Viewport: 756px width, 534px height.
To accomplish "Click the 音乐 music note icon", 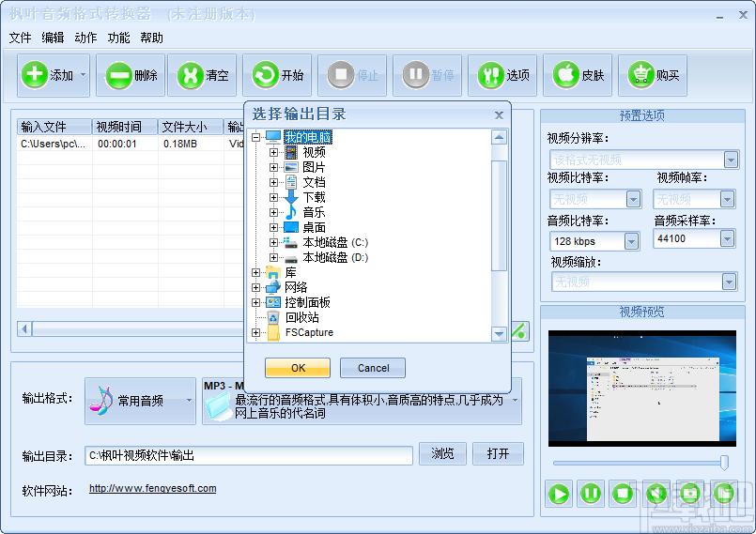I will (x=291, y=212).
